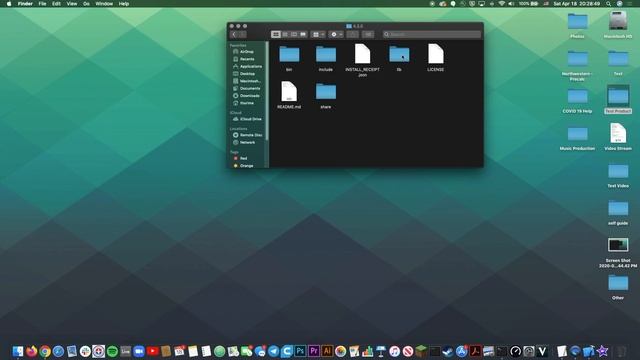Viewport: 640px width, 360px height.
Task: Go forward in Finder window
Action: [242, 35]
